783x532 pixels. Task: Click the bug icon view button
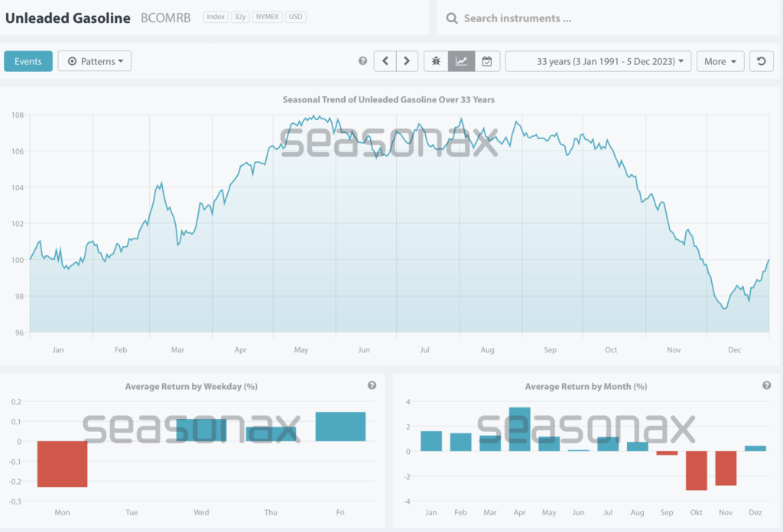tap(437, 61)
